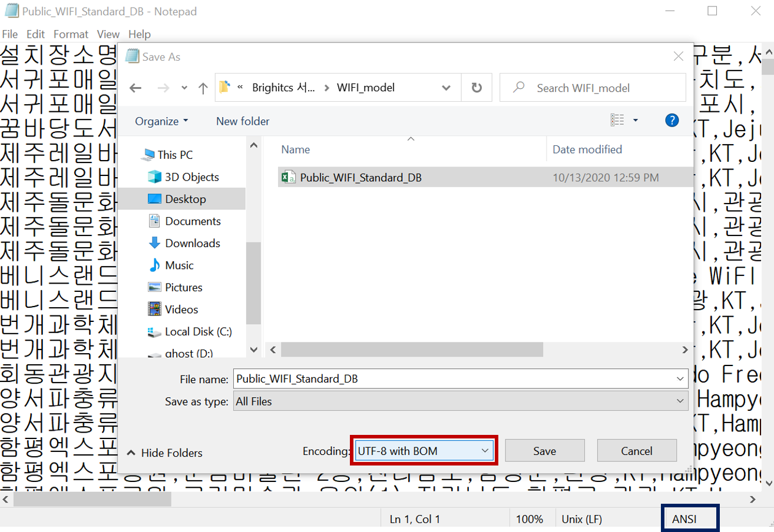
Task: Open the Help menu in Notepad
Action: coord(140,34)
